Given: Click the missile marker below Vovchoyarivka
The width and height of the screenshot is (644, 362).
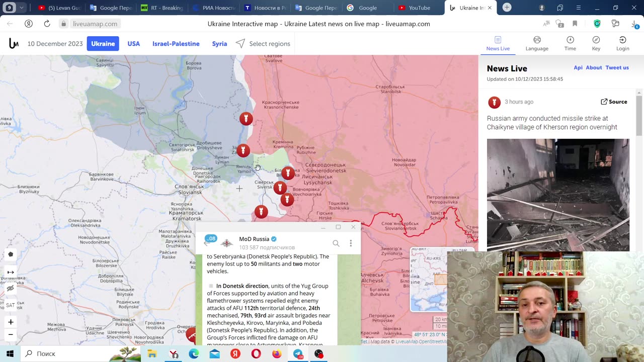Looking at the screenshot, I should 287,200.
